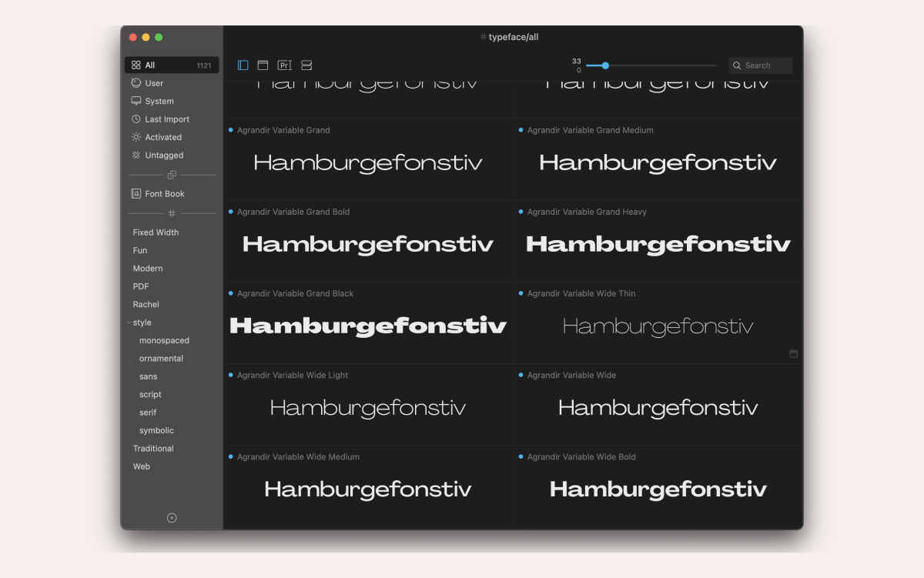The height and width of the screenshot is (578, 924).
Task: Open the Untagged fonts view
Action: pos(162,155)
